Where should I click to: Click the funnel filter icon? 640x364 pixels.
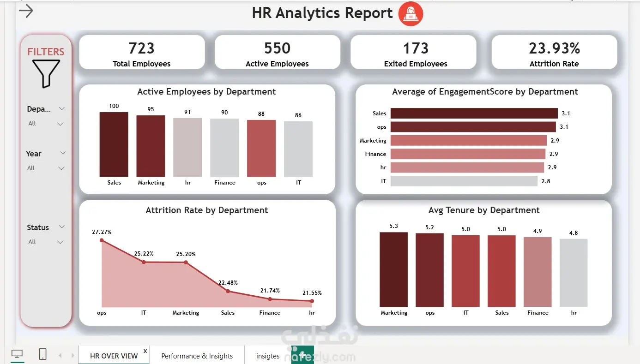(x=46, y=74)
